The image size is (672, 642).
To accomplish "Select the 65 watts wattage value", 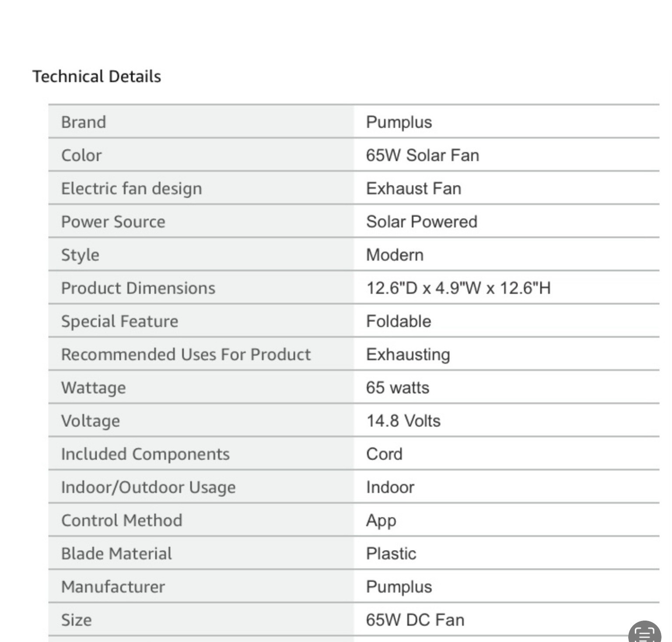I will point(398,388).
